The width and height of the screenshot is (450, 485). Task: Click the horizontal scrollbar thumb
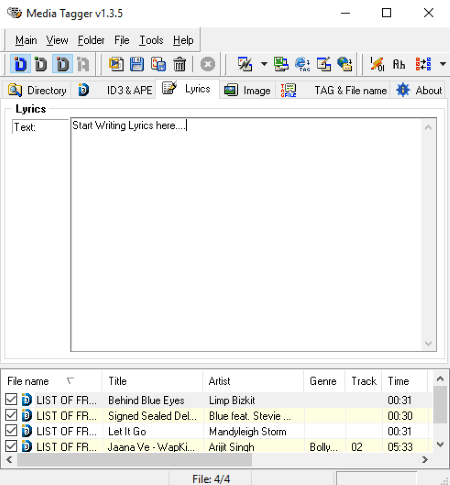(x=135, y=460)
